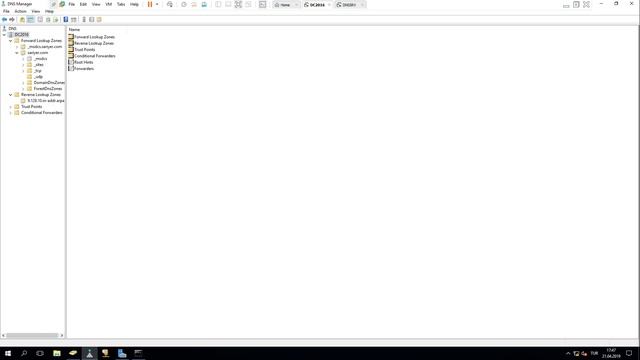Open the VMware Edit menu
This screenshot has height=360, width=640.
(x=83, y=4)
